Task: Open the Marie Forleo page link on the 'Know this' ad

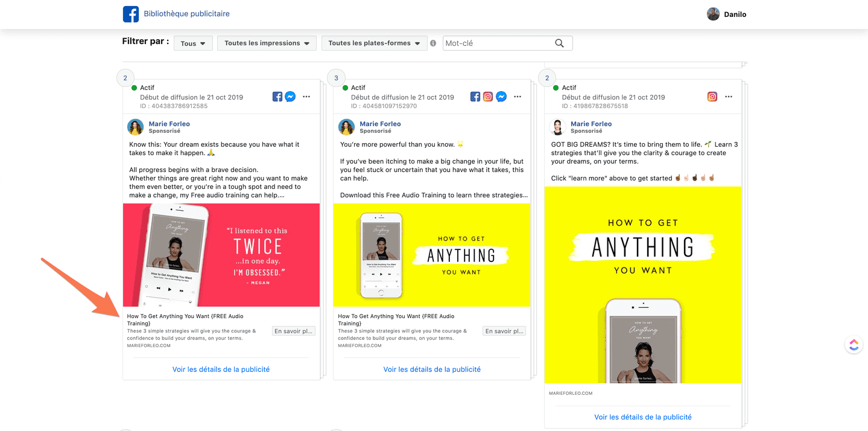Action: tap(169, 124)
